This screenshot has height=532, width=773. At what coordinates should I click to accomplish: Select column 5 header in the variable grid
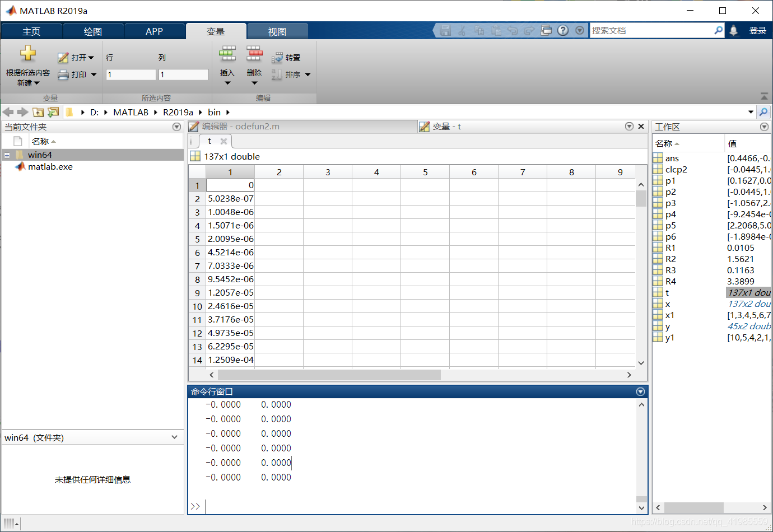pyautogui.click(x=425, y=172)
